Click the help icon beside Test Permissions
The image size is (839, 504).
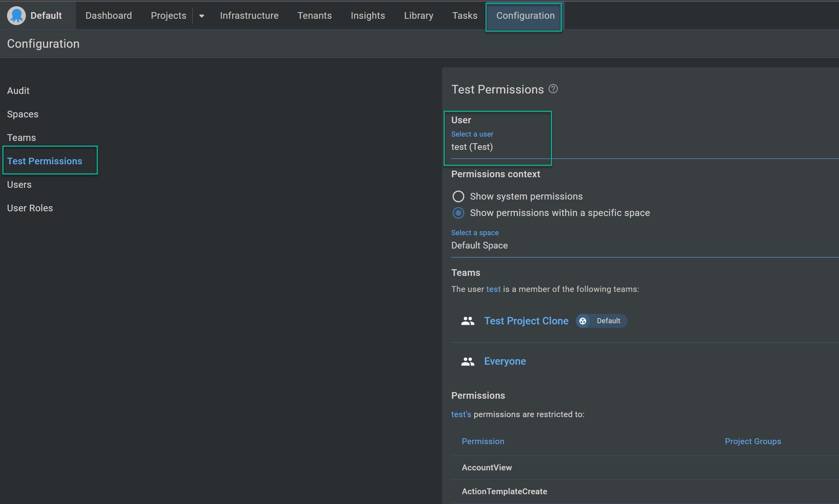tap(553, 89)
